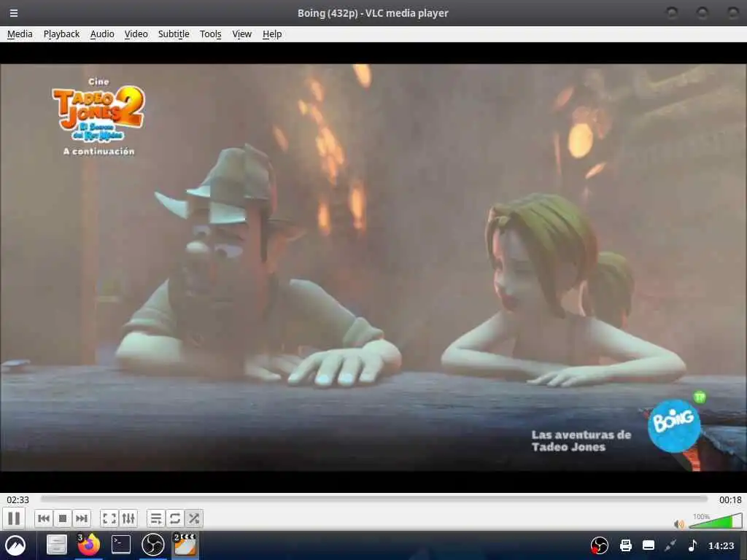
Task: Jump to the previous media item
Action: point(43,518)
